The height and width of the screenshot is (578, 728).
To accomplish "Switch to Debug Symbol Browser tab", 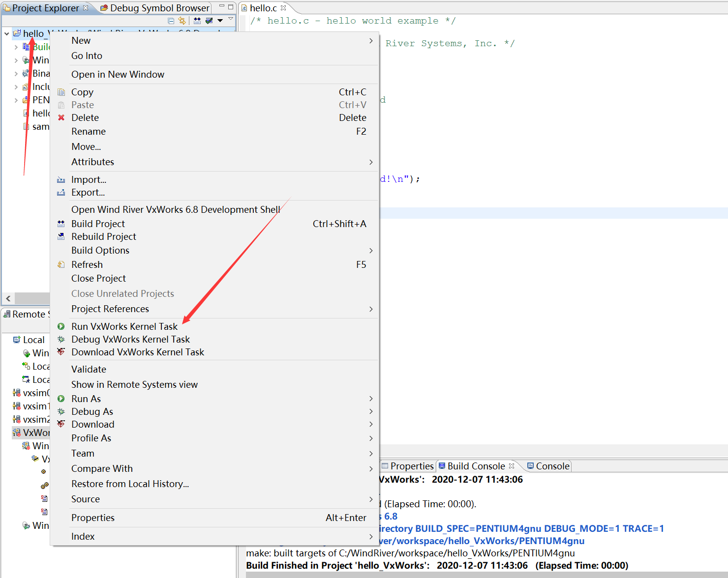I will click(x=155, y=8).
